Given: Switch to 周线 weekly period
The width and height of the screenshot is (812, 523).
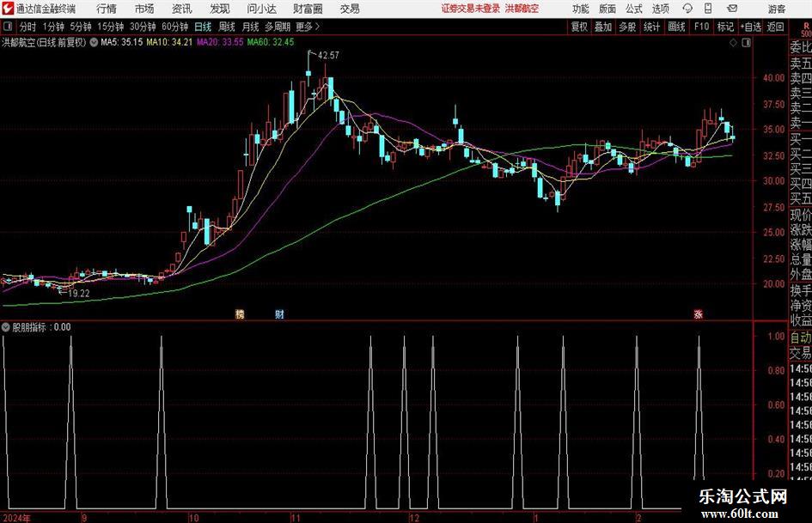Looking at the screenshot, I should (x=227, y=27).
